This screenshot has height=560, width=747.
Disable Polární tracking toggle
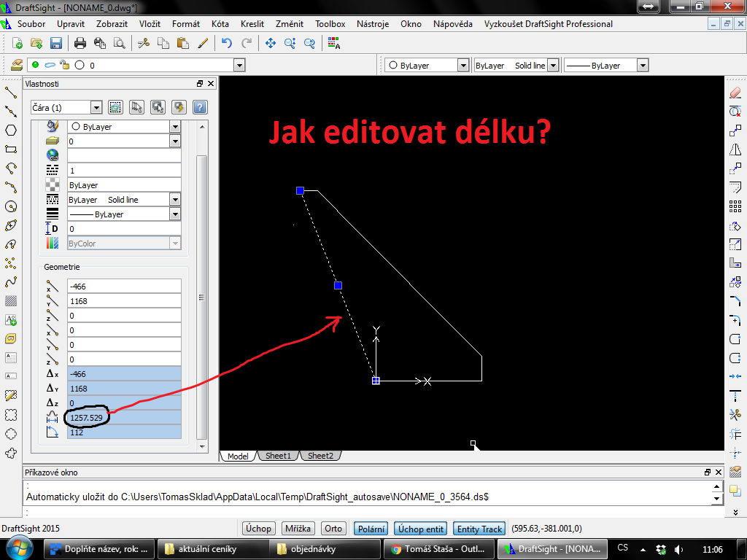pyautogui.click(x=371, y=529)
